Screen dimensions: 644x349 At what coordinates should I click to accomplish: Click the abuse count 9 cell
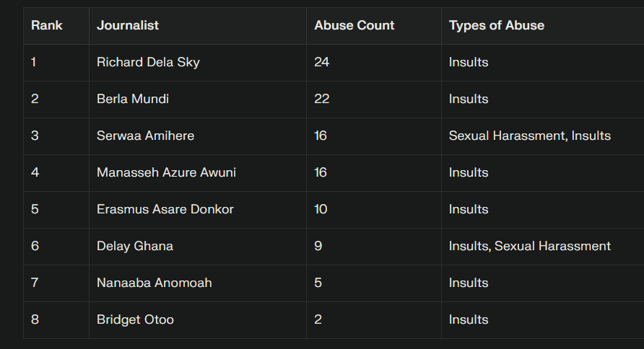tap(318, 246)
